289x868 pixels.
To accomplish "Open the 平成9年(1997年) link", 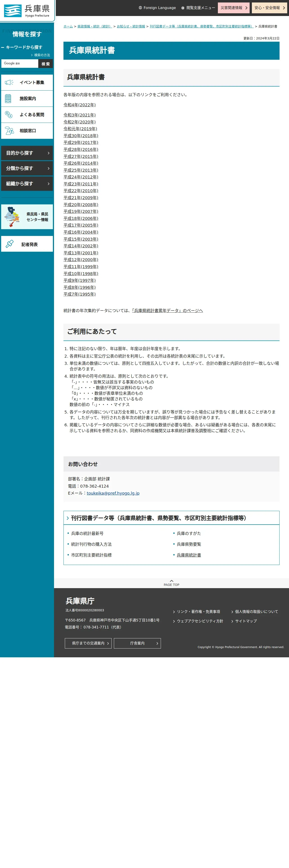I will (x=80, y=280).
